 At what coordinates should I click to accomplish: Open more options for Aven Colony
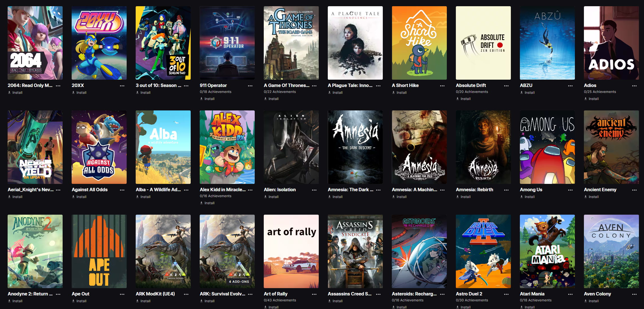coord(634,294)
